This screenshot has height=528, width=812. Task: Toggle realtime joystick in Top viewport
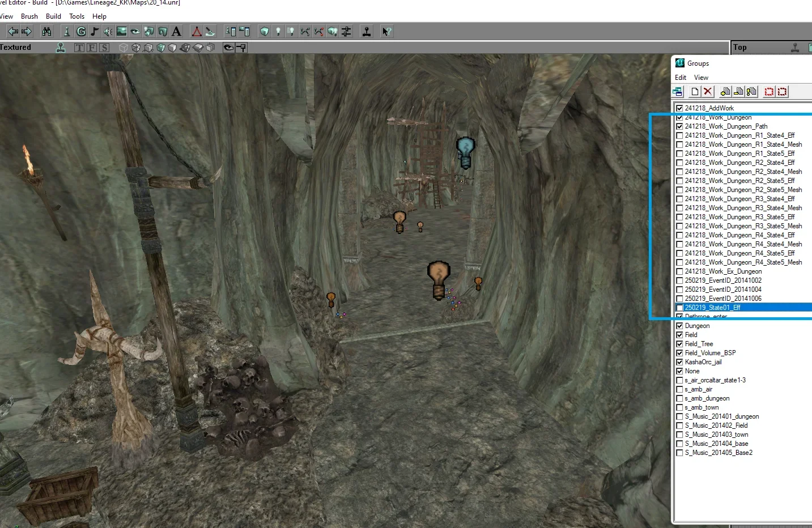click(795, 48)
